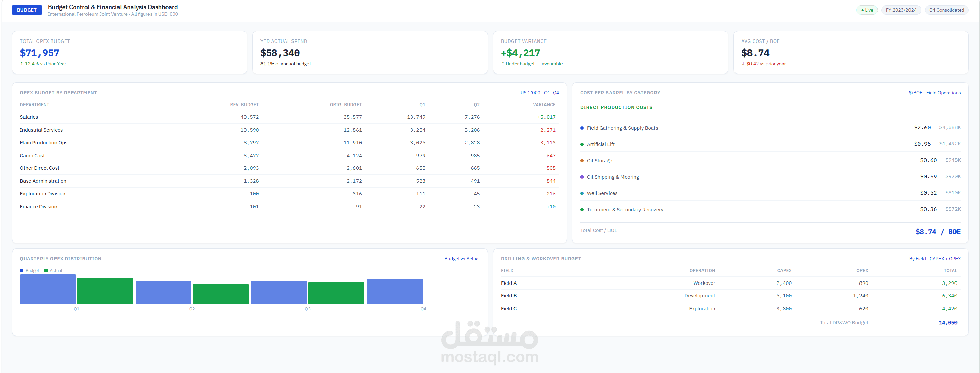
Task: Click the green dot beside Artificial Lift
Action: tap(582, 144)
